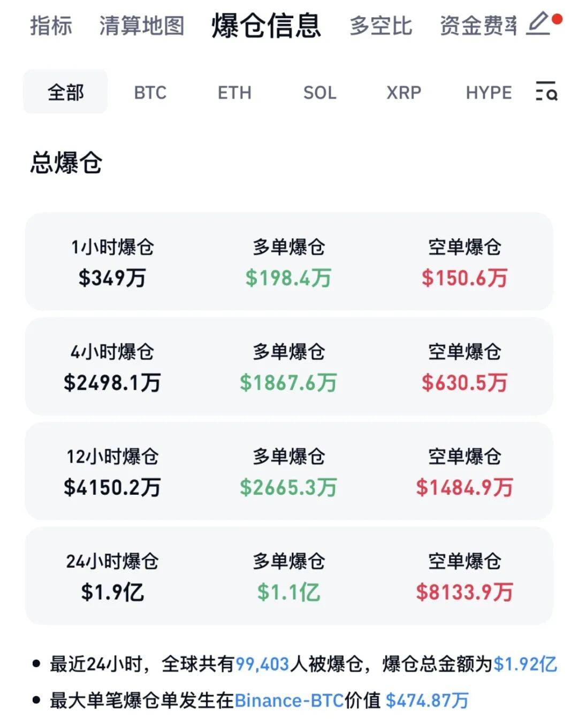Tap the 4小时爆仓 $2498.1万 total
Screen dimensions: 578x728
[112, 382]
